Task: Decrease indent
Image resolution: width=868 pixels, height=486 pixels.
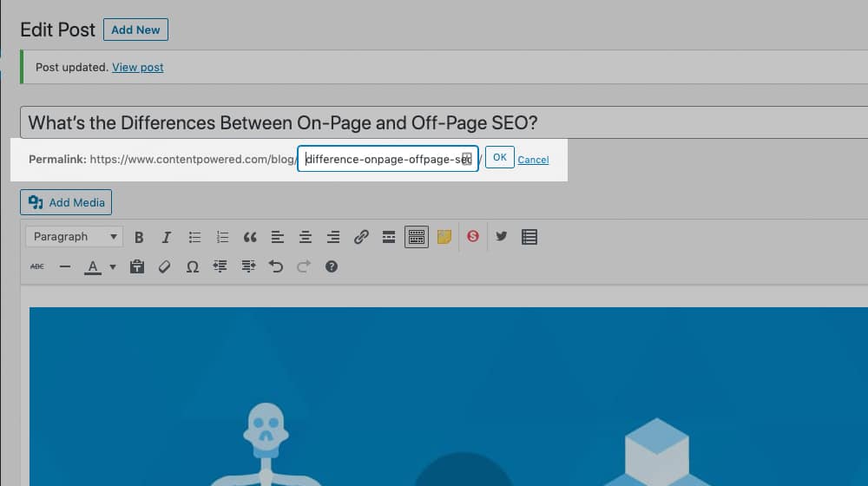Action: (x=220, y=266)
